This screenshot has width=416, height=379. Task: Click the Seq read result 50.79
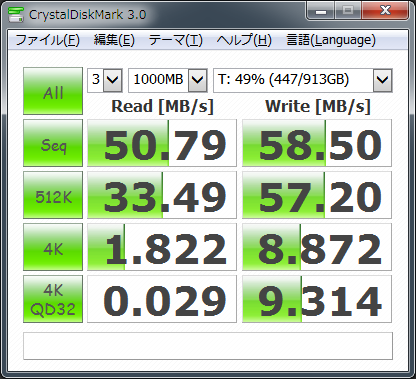pos(162,143)
